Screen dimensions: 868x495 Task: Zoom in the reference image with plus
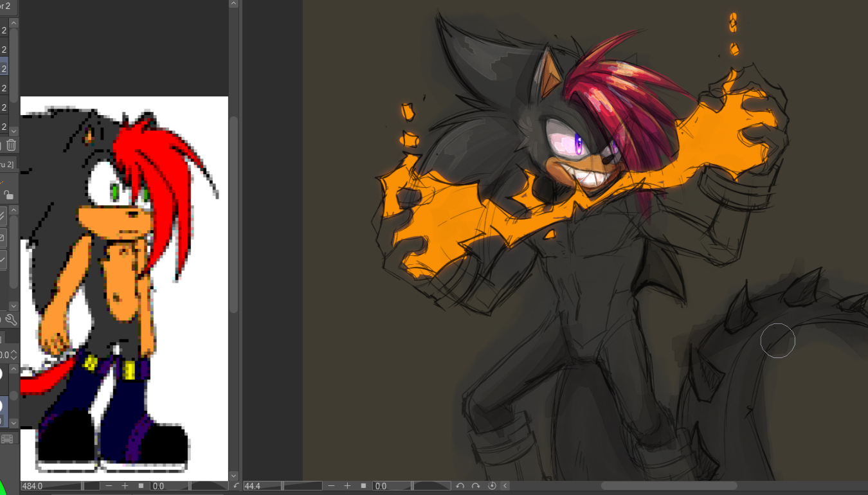pos(125,486)
